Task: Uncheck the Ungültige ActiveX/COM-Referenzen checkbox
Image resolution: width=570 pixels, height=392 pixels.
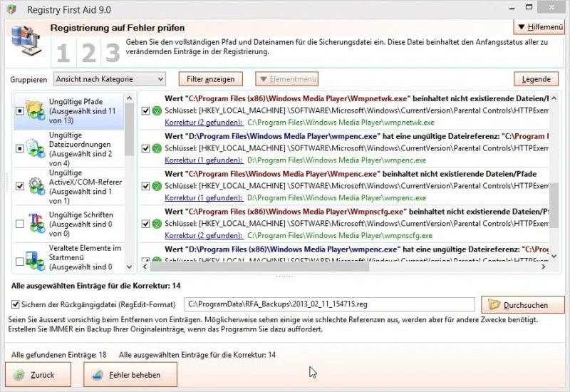Action: point(20,186)
